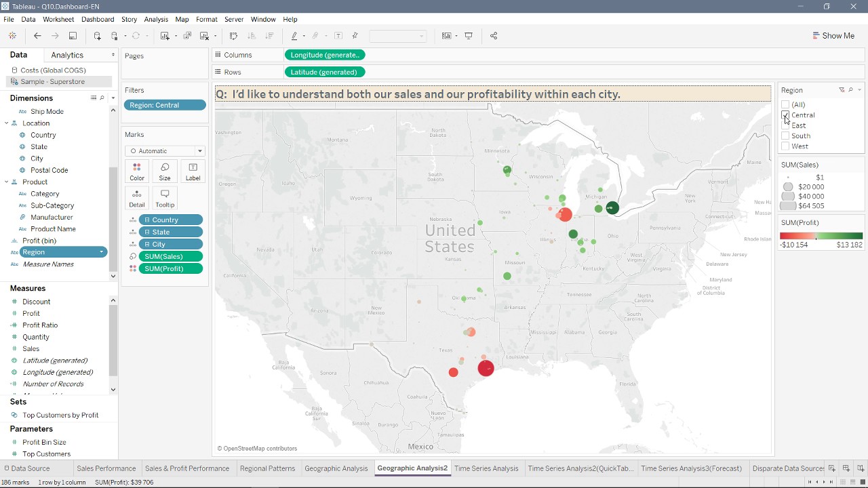This screenshot has height=488, width=868.
Task: Collapse the Product folder in Dimensions
Action: (x=7, y=182)
